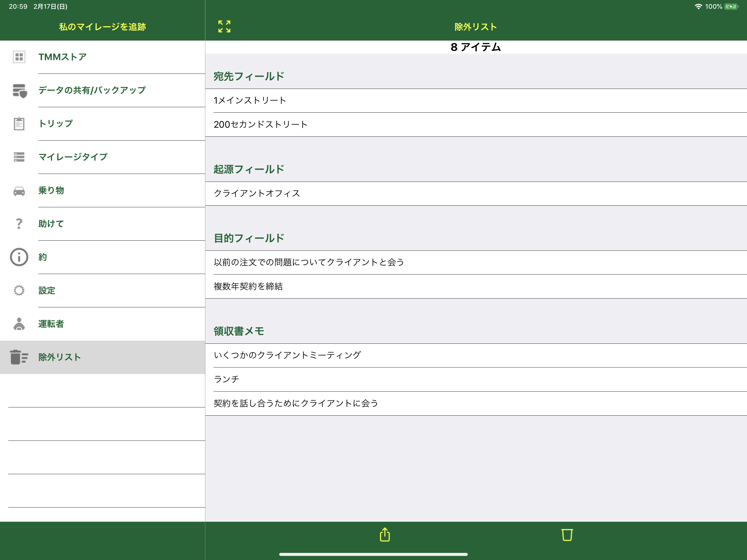747x560 pixels.
Task: Click the driver person icon
Action: pyautogui.click(x=19, y=323)
